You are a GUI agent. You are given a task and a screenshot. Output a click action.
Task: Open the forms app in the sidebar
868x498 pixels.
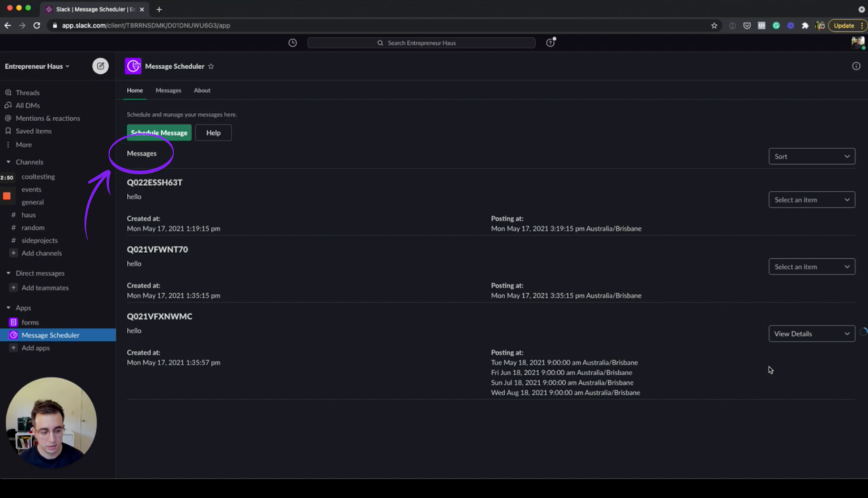coord(29,322)
